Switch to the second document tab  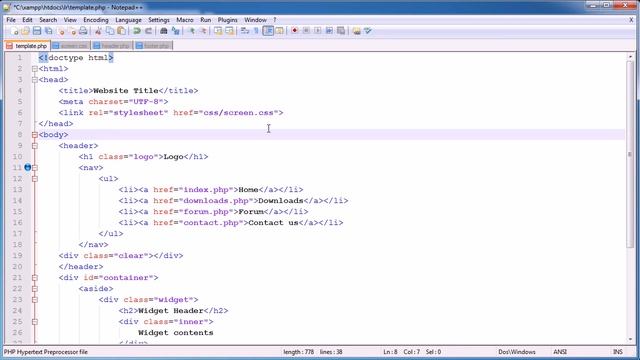tap(71, 46)
